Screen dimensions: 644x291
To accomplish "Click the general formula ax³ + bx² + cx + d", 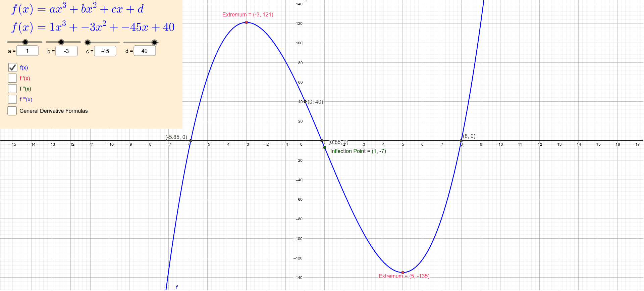I will [x=78, y=9].
